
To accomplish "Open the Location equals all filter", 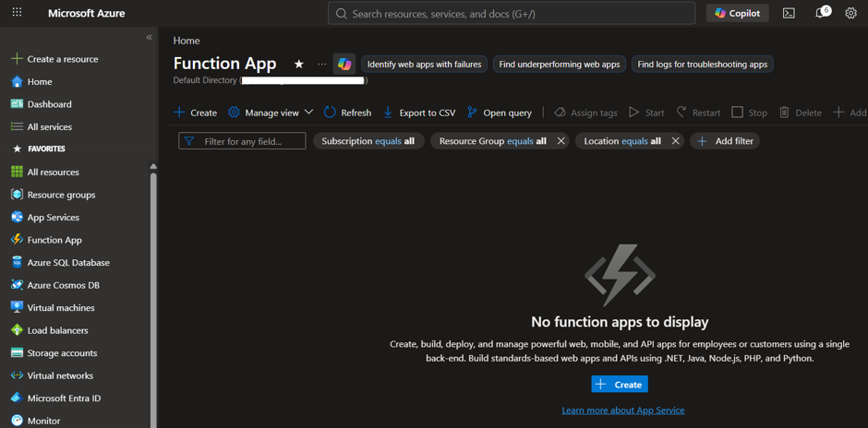I will tap(622, 141).
